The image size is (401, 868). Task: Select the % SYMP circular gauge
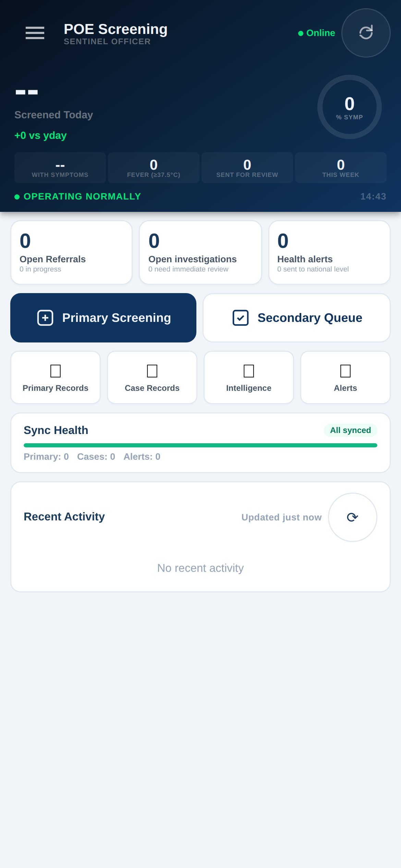click(350, 107)
